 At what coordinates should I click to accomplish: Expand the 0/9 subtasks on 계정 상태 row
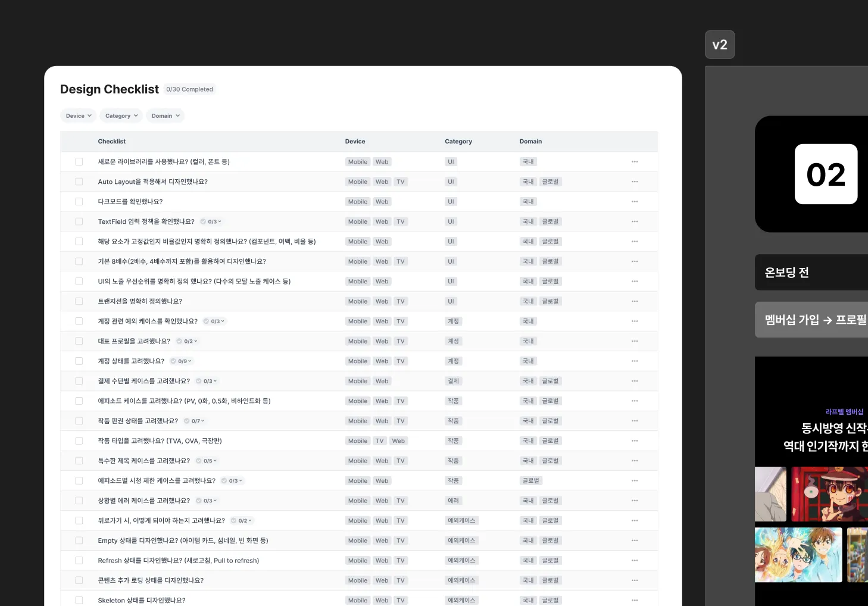click(182, 361)
